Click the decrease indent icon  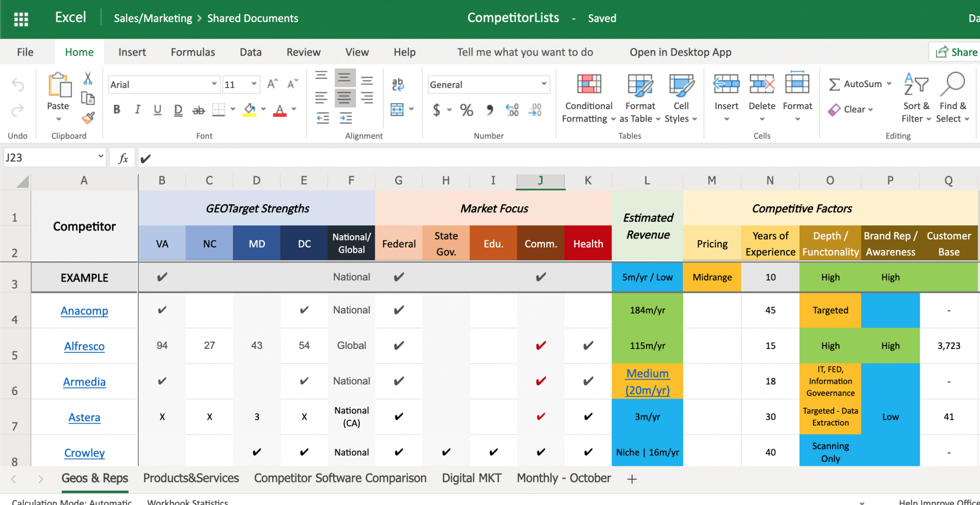point(323,118)
